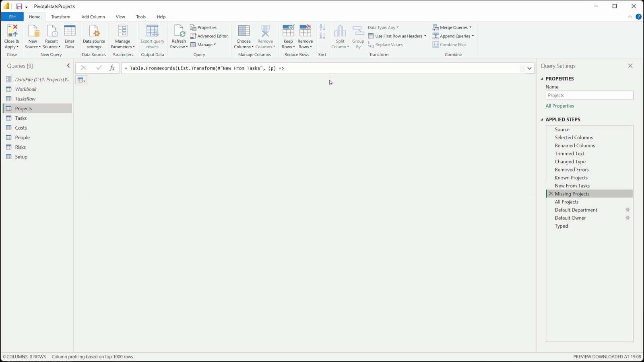Click the query Name input field
644x362 pixels.
point(589,95)
